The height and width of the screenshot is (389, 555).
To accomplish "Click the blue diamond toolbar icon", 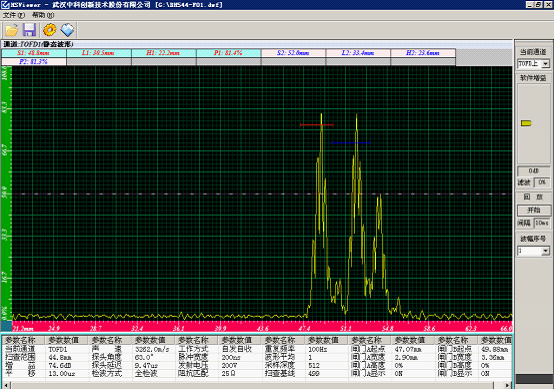I will 67,30.
